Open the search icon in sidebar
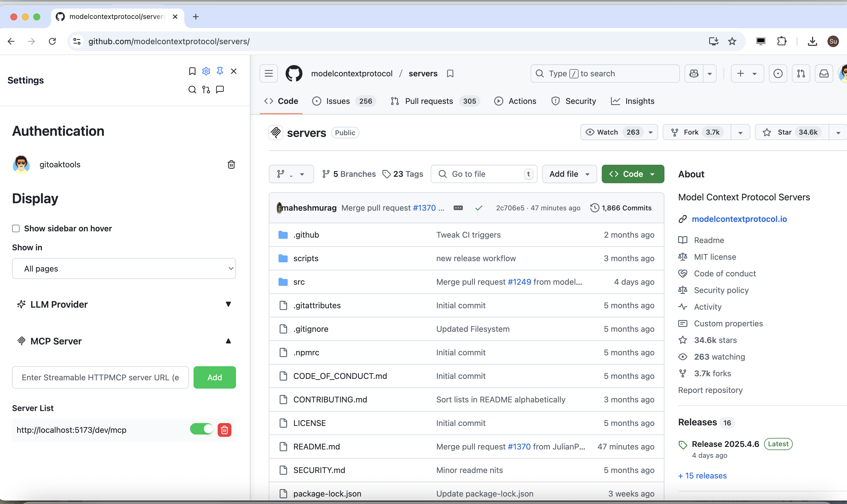847x504 pixels. (x=192, y=90)
